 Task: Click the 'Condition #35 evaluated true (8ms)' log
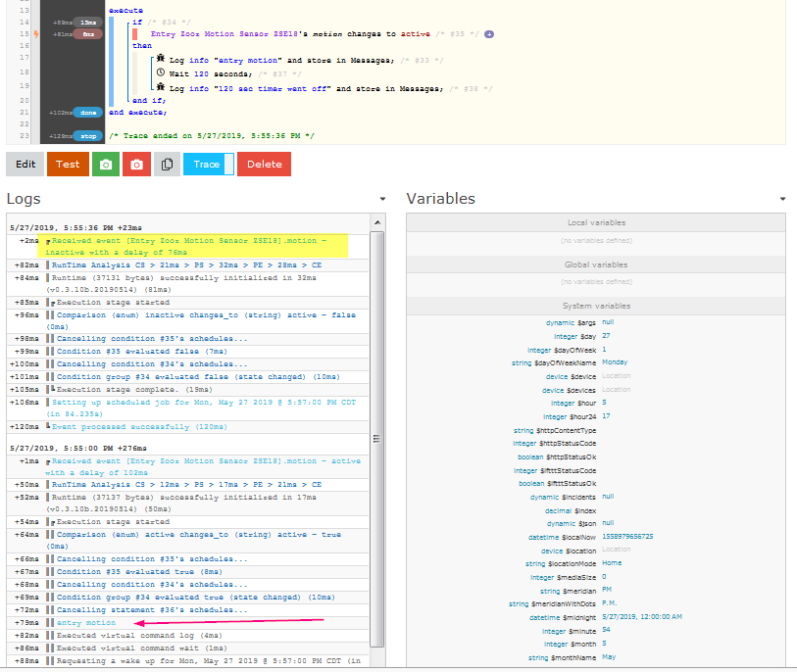point(139,572)
